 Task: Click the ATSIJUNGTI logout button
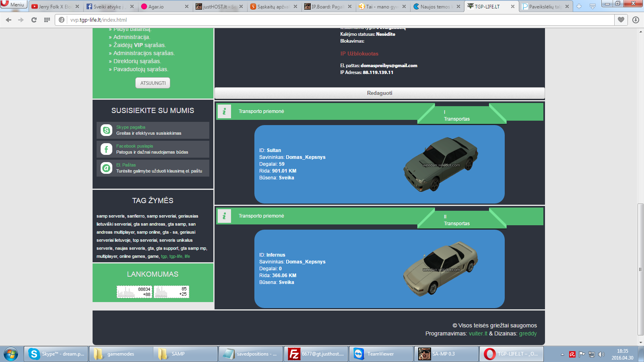(153, 83)
